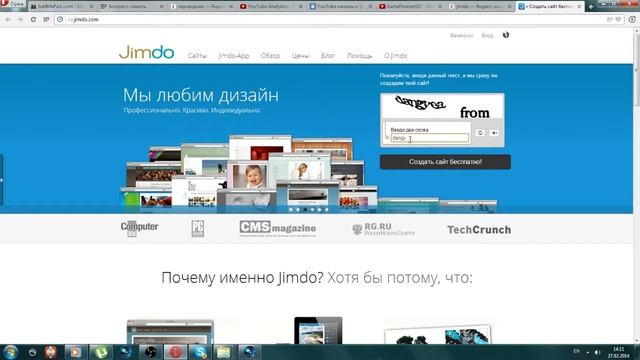Click the tablet image below headline
This screenshot has height=360, width=640.
pos(318,331)
